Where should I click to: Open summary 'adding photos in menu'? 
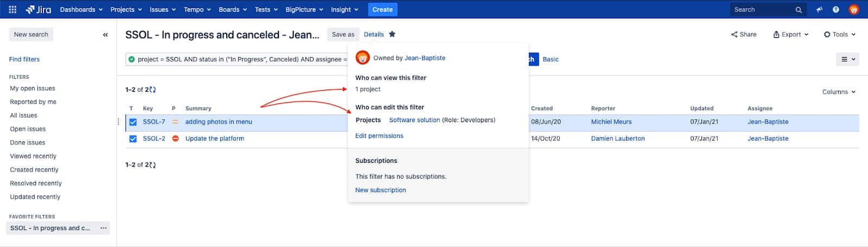219,122
